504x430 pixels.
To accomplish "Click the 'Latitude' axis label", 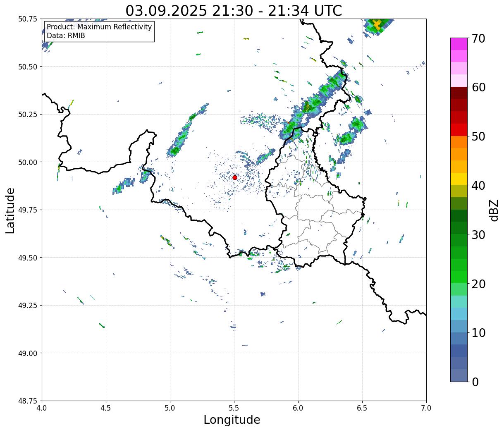I will pos(10,210).
